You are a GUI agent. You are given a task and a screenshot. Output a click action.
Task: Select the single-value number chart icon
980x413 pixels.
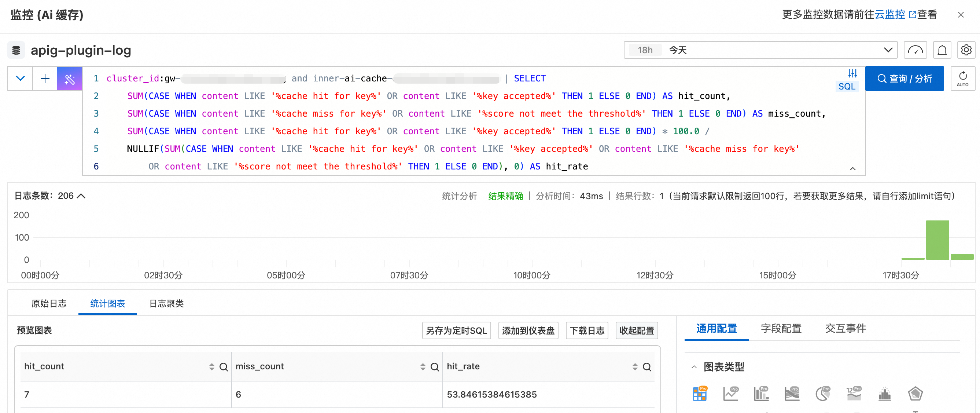click(854, 394)
